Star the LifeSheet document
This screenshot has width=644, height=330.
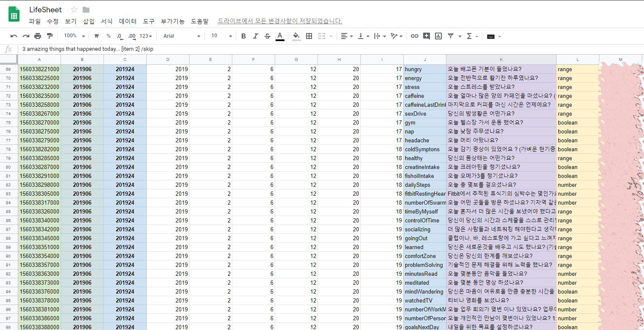coord(74,10)
